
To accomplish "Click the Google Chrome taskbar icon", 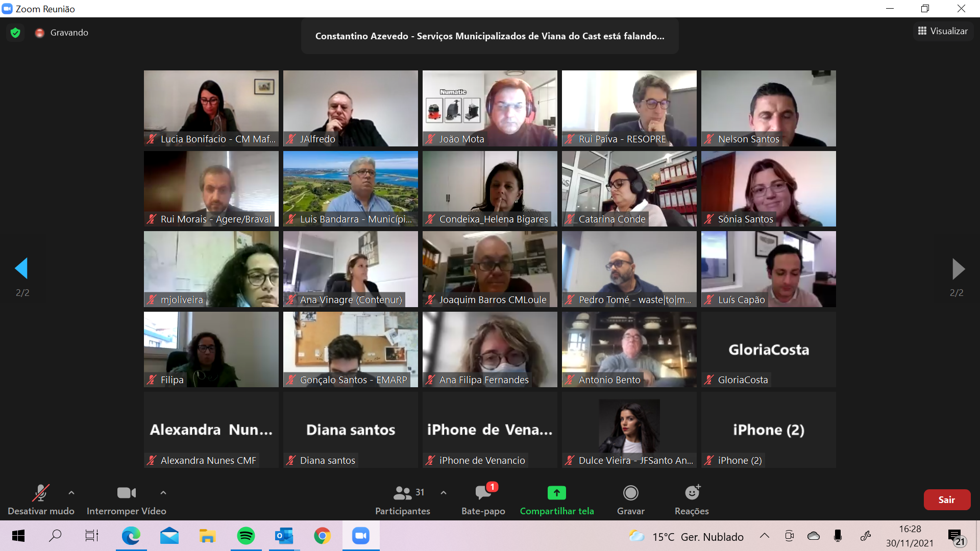I will (x=322, y=536).
